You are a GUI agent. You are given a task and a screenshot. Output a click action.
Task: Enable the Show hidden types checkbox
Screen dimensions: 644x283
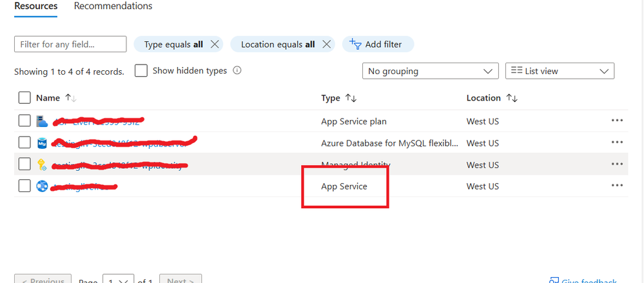(x=141, y=71)
